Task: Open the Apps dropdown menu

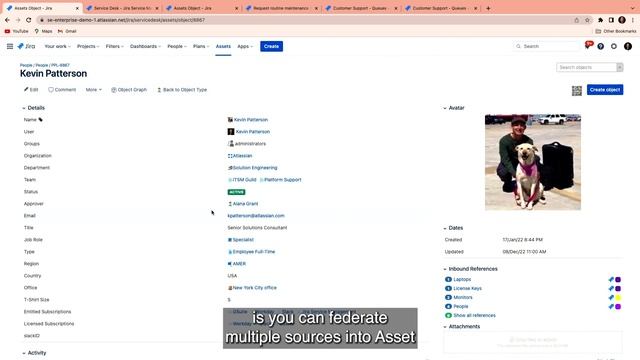Action: click(x=245, y=47)
